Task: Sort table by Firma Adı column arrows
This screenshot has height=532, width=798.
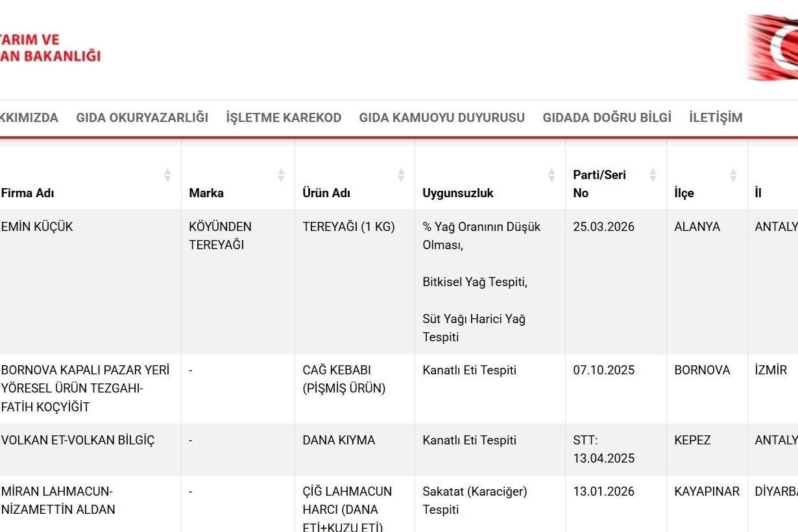Action: 167,175
